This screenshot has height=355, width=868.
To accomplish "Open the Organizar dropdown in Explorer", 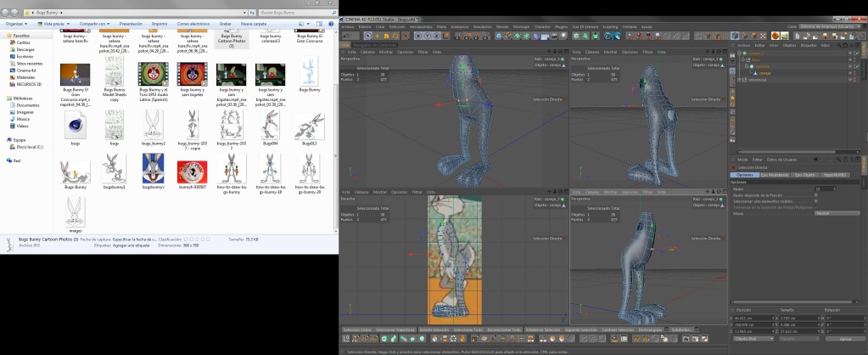I will (x=16, y=24).
